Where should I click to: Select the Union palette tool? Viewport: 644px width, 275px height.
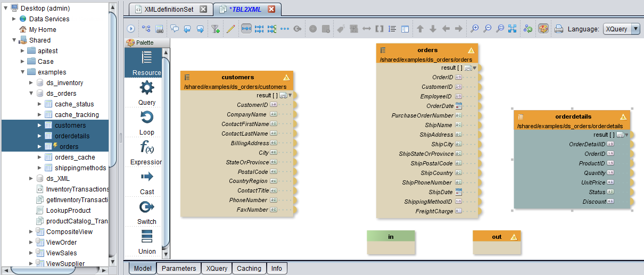point(147,241)
